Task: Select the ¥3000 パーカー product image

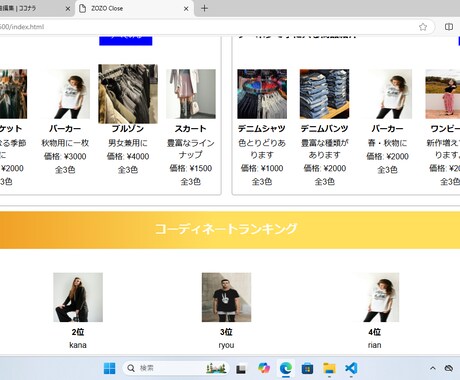Action: [x=65, y=94]
